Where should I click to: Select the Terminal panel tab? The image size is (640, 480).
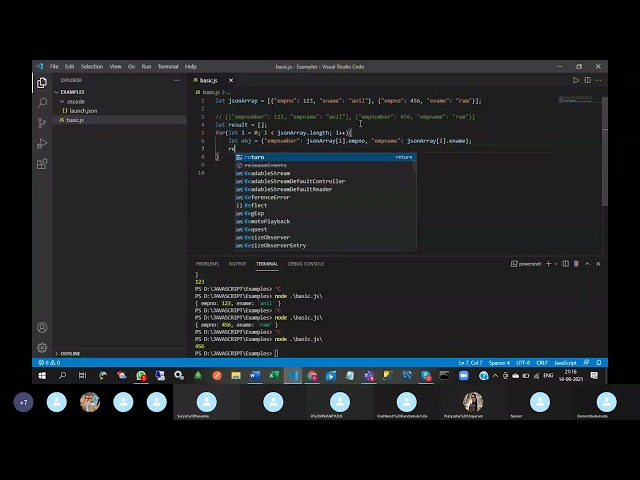[267, 264]
